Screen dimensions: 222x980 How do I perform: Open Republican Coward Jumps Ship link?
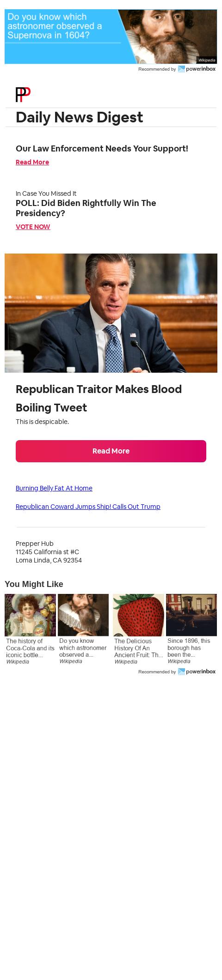(x=88, y=507)
